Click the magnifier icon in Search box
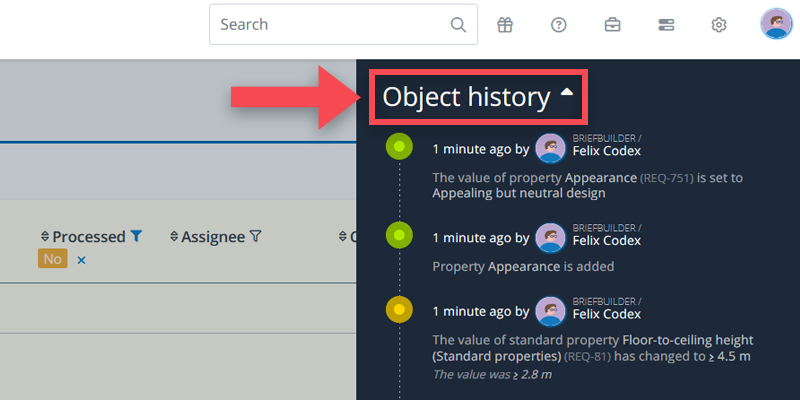The width and height of the screenshot is (800, 400). tap(458, 25)
